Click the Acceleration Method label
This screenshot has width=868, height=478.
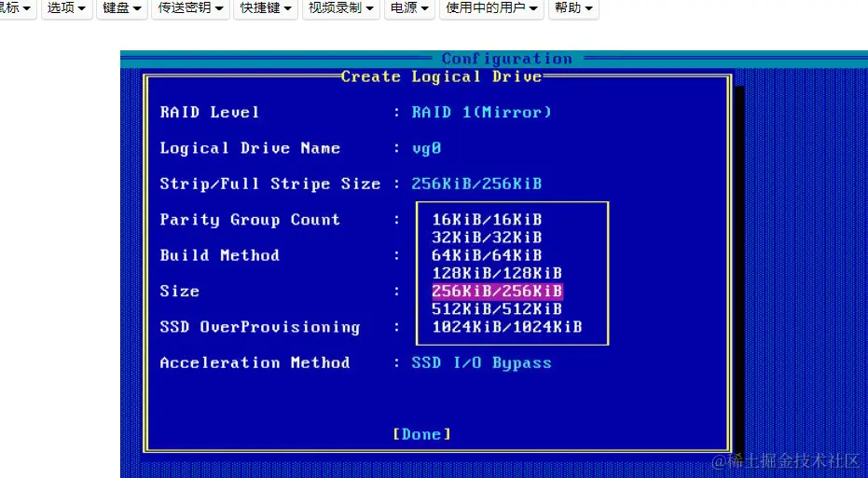click(x=255, y=363)
